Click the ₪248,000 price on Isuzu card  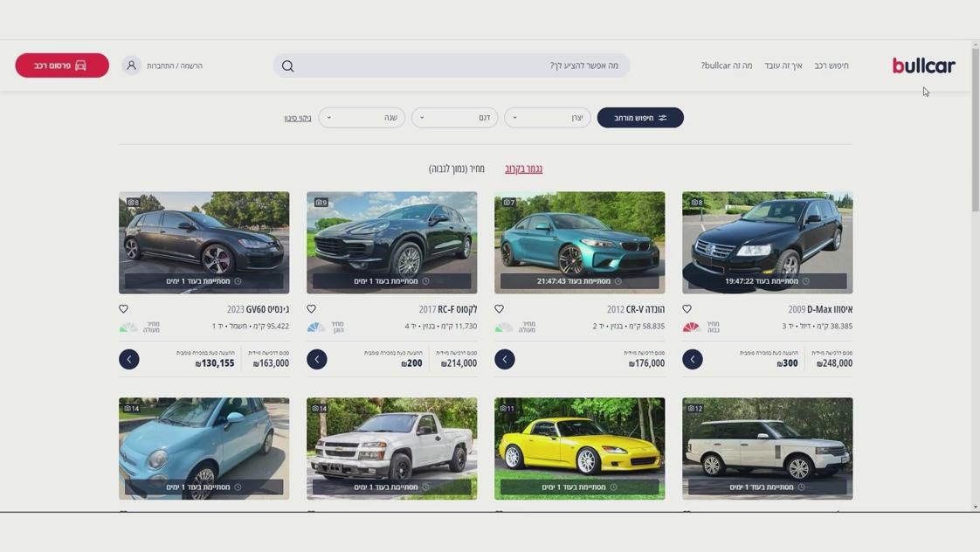coord(834,363)
